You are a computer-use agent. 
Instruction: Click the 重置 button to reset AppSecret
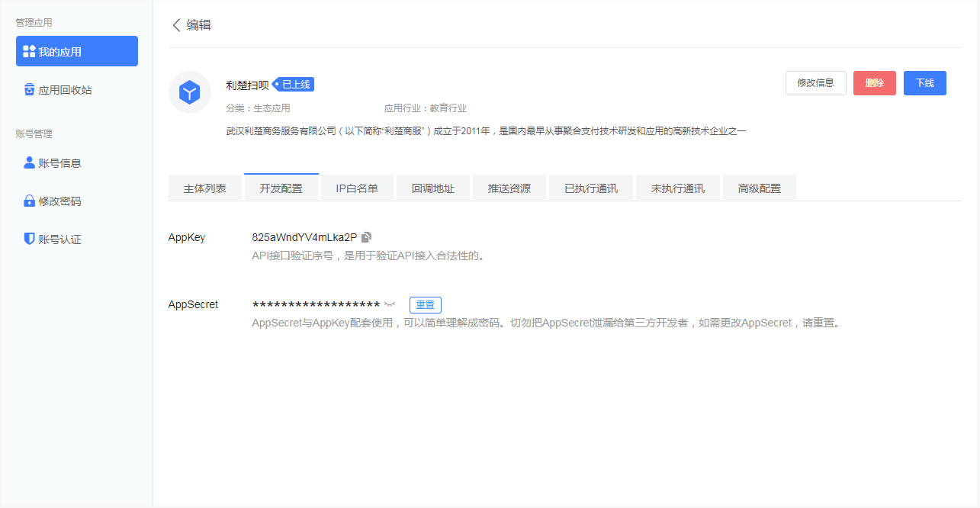click(x=425, y=304)
